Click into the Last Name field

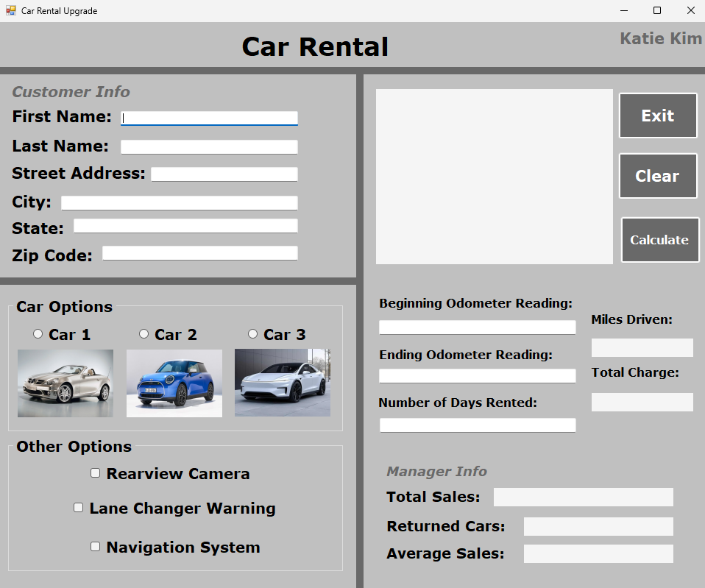tap(209, 147)
